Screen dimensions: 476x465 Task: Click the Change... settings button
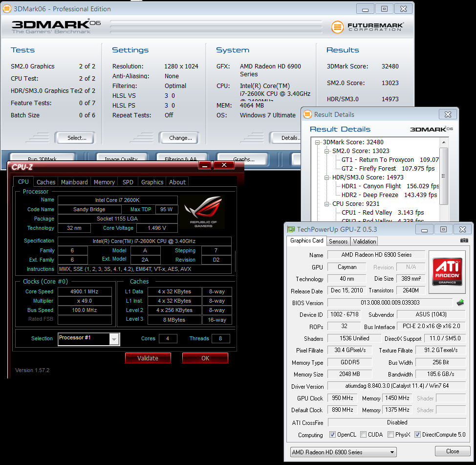180,138
